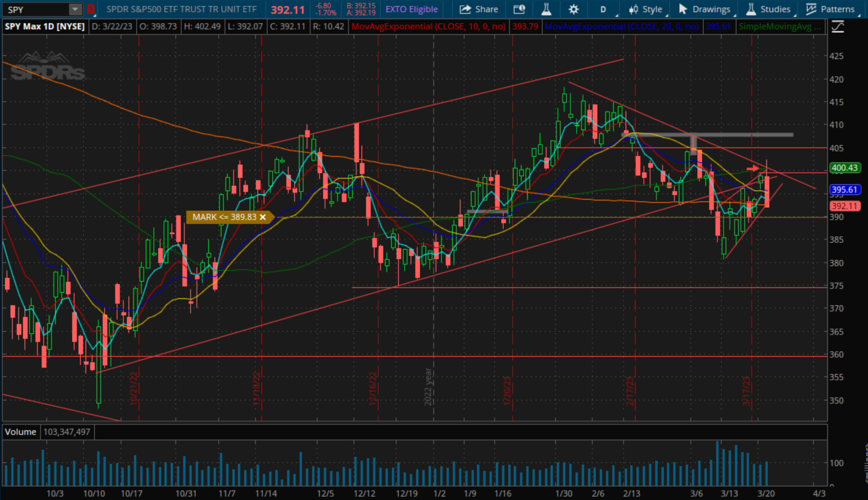Click the blue 395.61 price bubble
Image resolution: width=868 pixels, height=500 pixels.
[x=845, y=190]
